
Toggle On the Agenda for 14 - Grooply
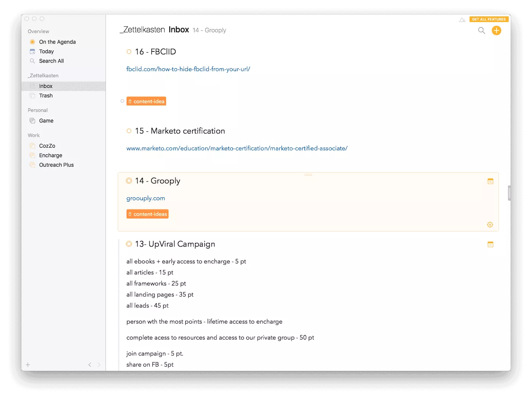tap(129, 181)
